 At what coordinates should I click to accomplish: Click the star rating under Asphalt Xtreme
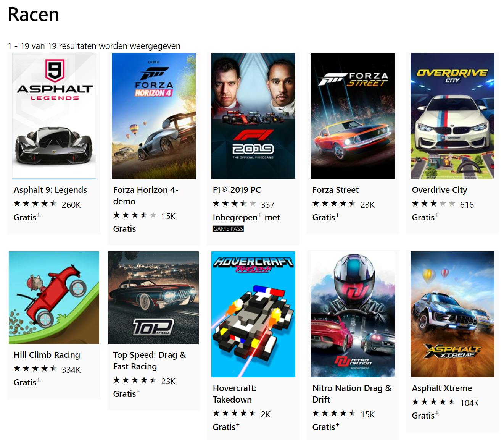coord(433,402)
